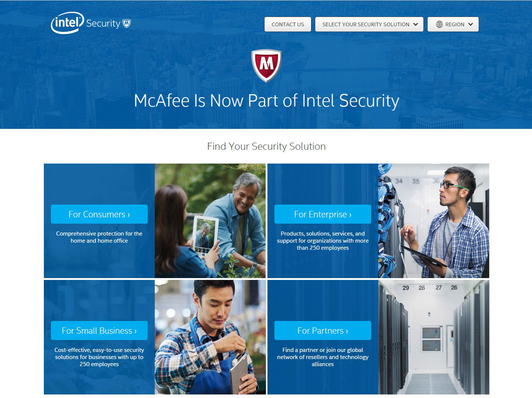
Task: Click the small McAfee shield beside Security
Action: 127,23
